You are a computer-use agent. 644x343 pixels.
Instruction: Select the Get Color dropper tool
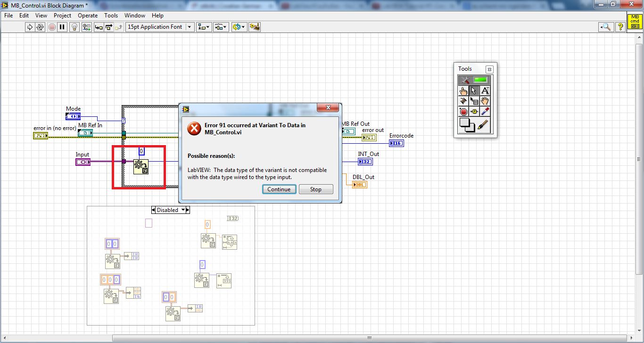click(x=485, y=112)
